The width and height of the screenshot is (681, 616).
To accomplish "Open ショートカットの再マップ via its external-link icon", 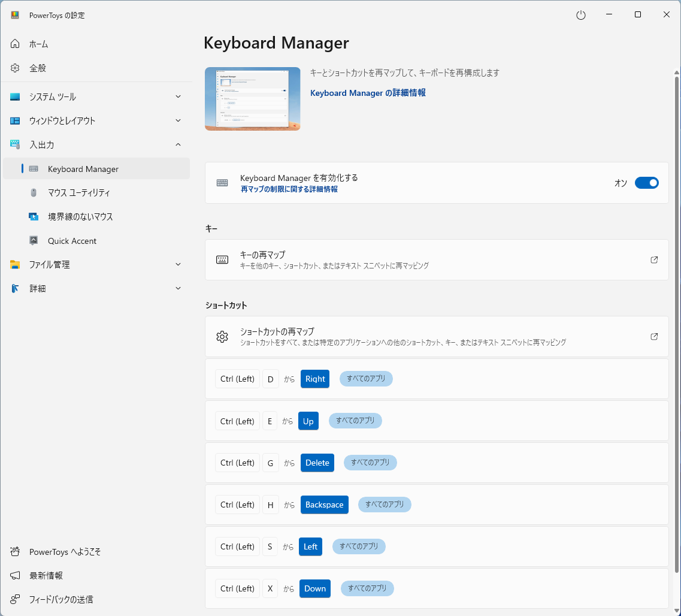I will [654, 337].
